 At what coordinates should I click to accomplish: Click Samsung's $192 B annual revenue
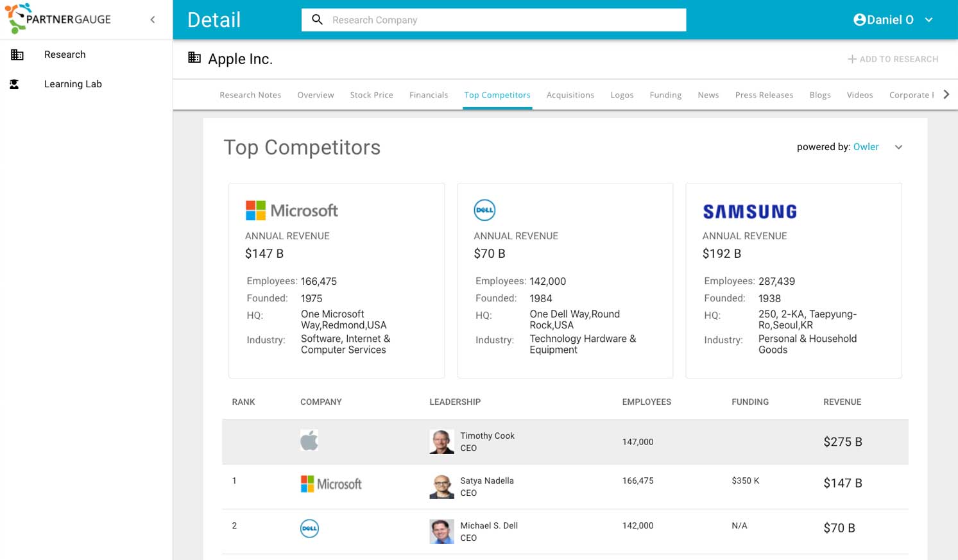point(722,253)
